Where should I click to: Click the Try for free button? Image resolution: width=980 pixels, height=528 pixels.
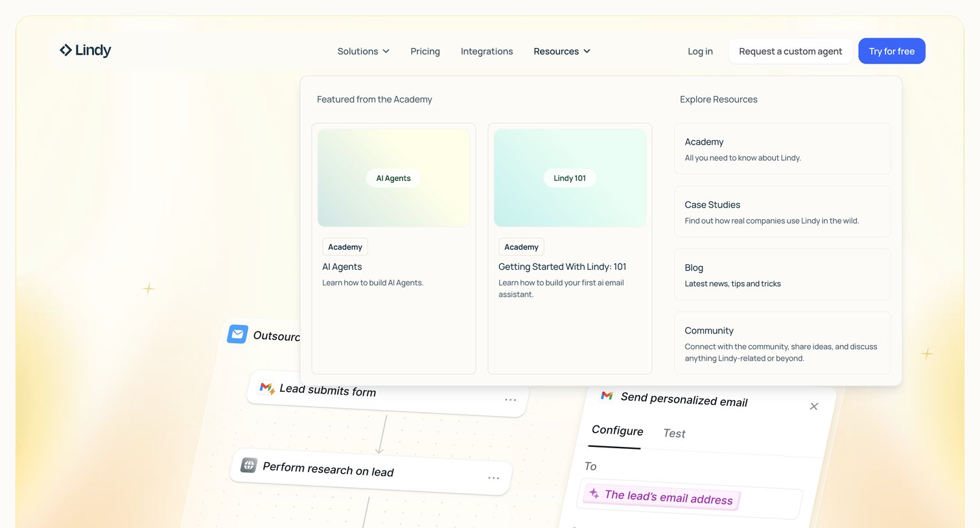pyautogui.click(x=892, y=51)
